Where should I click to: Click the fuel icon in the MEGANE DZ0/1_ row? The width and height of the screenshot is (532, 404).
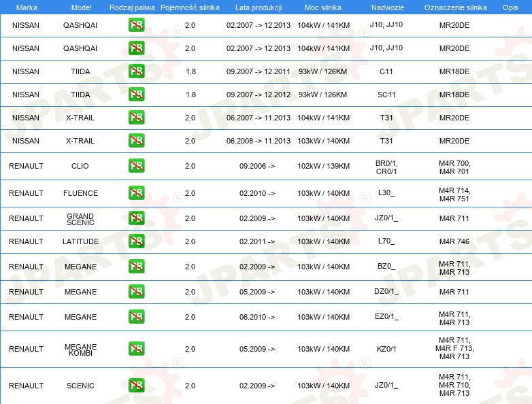[136, 292]
